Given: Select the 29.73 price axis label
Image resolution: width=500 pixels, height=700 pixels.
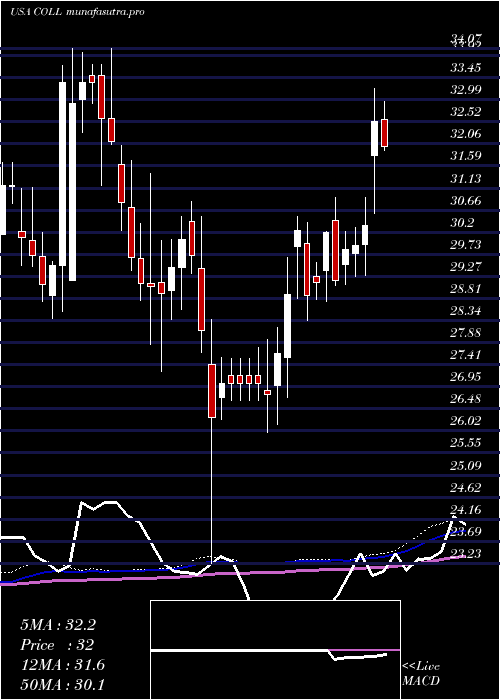Looking at the screenshot, I should pos(466,244).
